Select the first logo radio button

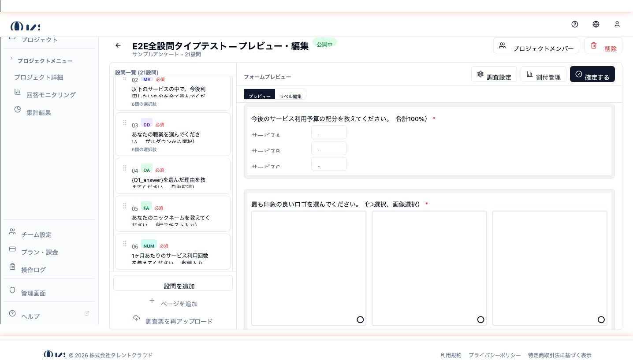coord(360,319)
